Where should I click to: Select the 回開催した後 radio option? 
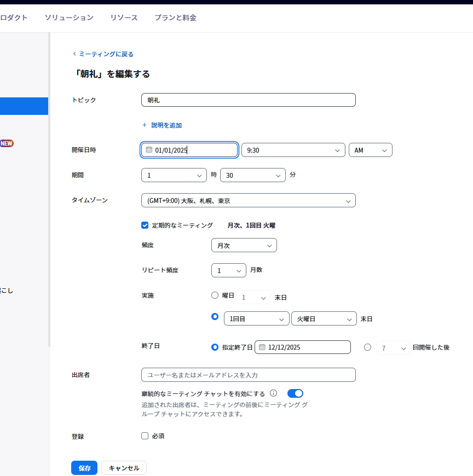tap(367, 347)
